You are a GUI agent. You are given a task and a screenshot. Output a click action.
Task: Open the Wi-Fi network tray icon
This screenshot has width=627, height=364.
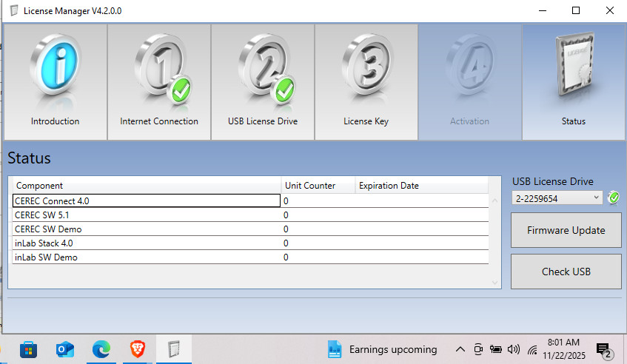tap(532, 350)
